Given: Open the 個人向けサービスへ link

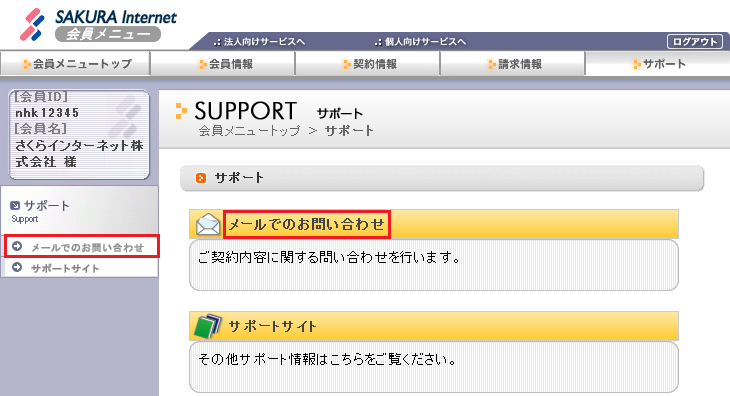Looking at the screenshot, I should tap(420, 41).
